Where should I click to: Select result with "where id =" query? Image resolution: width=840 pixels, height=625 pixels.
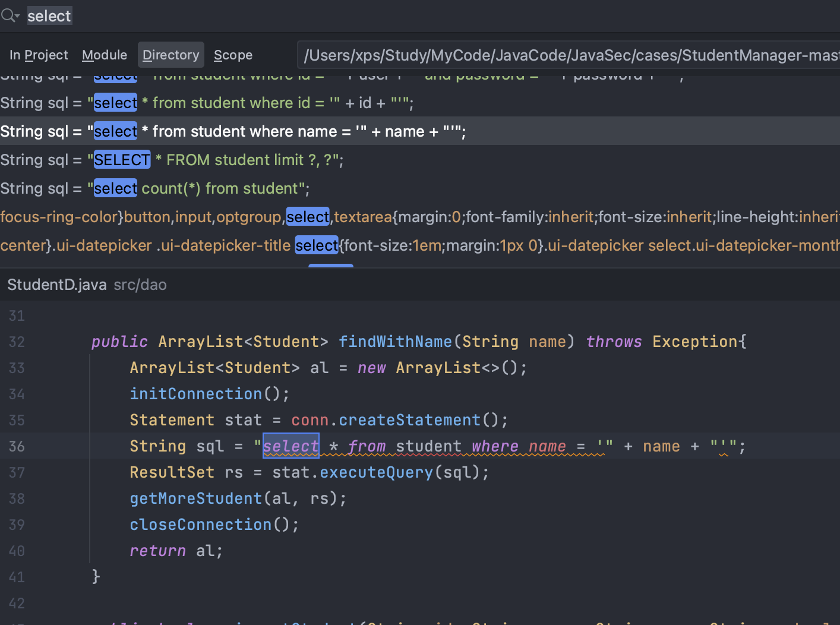pyautogui.click(x=207, y=103)
